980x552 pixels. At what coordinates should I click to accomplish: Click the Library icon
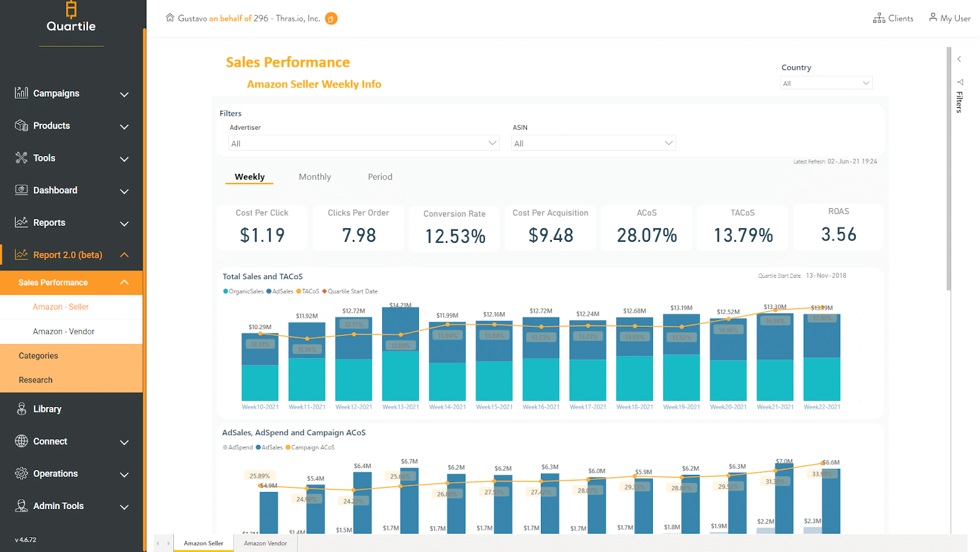tap(21, 409)
